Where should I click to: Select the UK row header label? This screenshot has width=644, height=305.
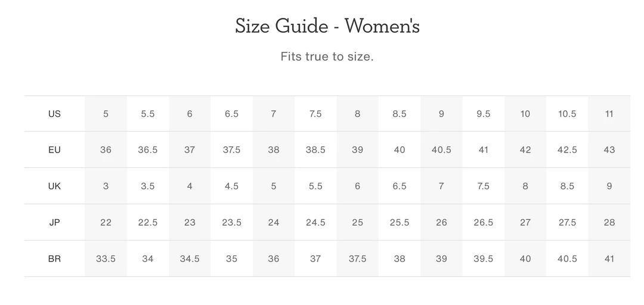[54, 186]
